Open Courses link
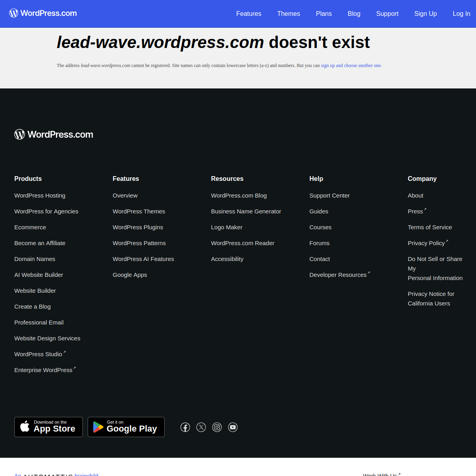The image size is (476, 476). 320,227
